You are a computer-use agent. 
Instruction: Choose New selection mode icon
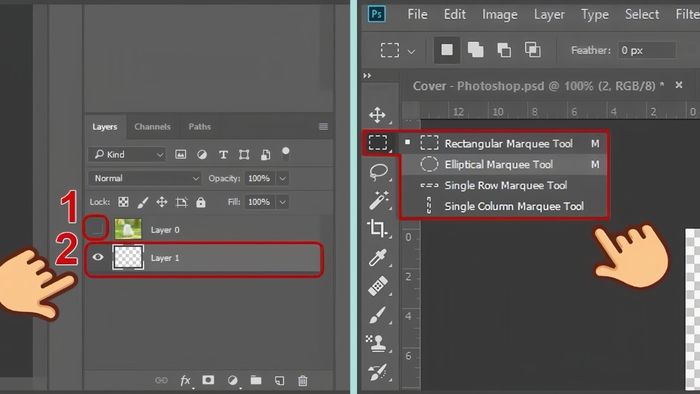[447, 50]
